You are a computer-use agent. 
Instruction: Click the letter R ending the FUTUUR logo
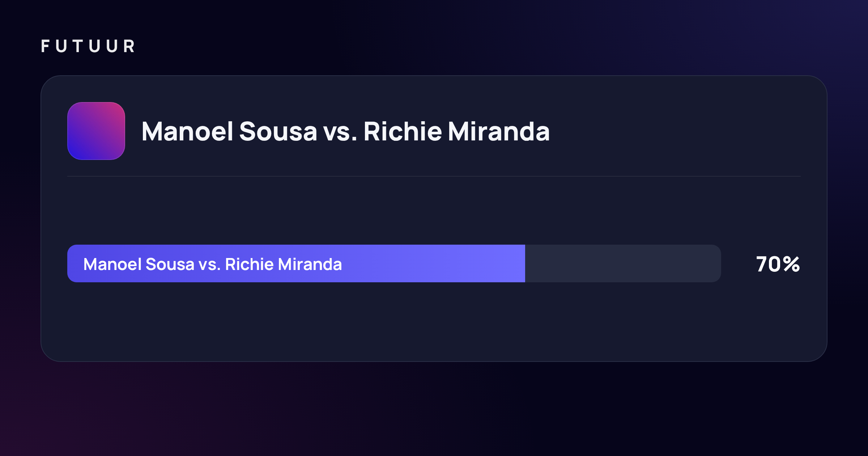click(129, 46)
